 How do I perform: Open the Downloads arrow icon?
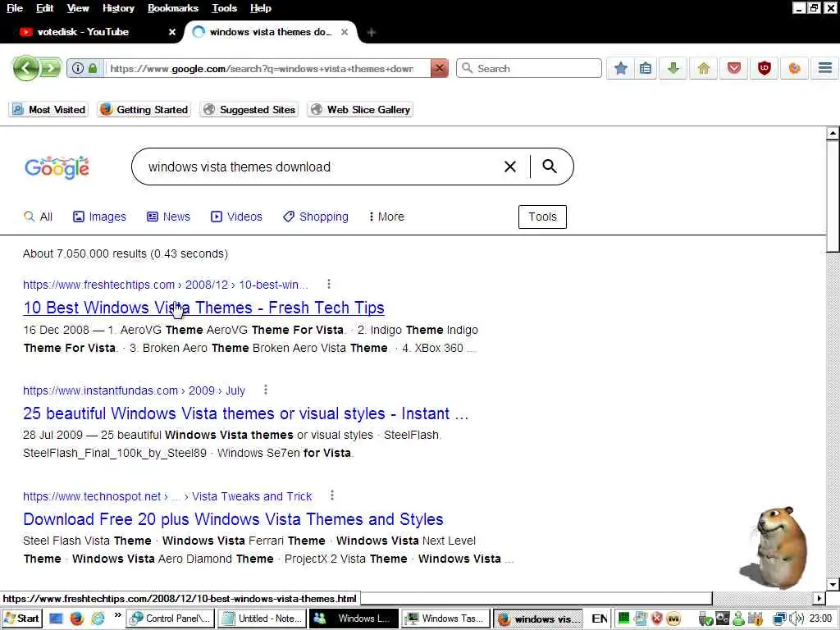click(673, 69)
